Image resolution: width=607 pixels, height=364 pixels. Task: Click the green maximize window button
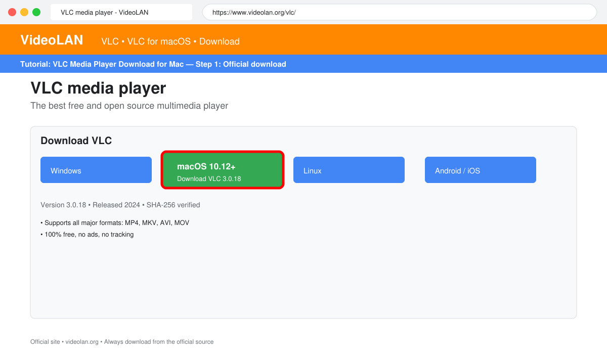tap(36, 12)
